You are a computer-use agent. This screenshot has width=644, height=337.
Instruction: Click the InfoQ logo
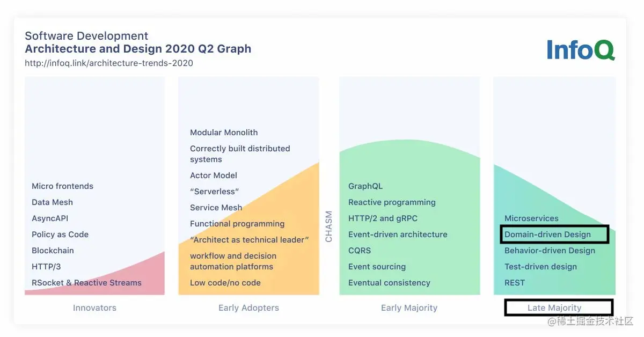[581, 49]
